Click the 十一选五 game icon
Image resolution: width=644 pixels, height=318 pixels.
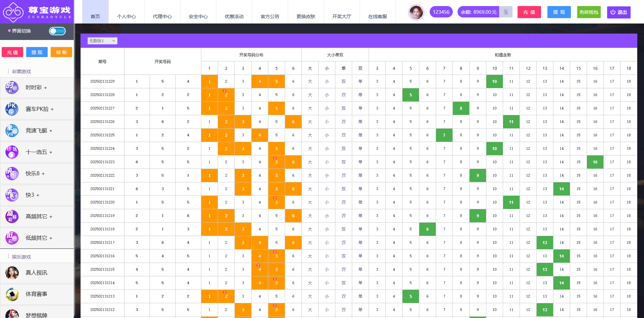point(12,152)
